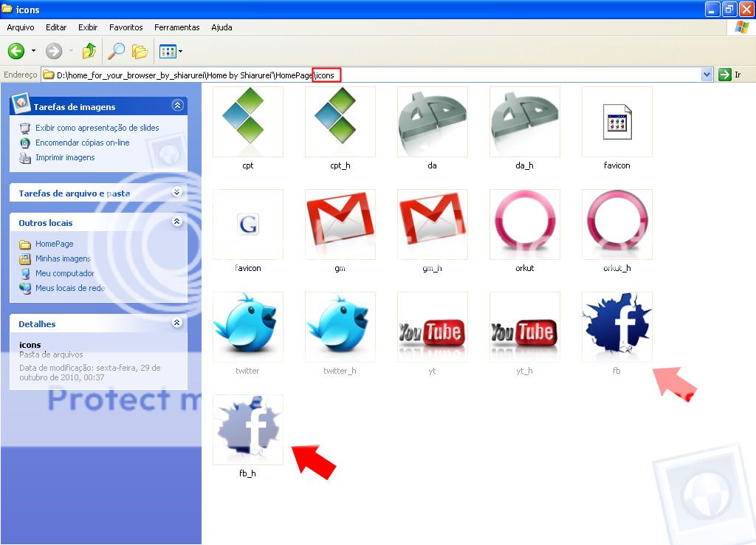Click Exibir como apresentação de slides link
Viewport: 756px width, 545px height.
click(97, 128)
